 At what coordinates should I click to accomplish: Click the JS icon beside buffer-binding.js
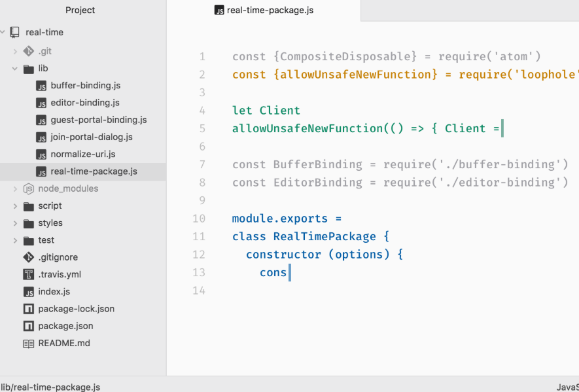pyautogui.click(x=41, y=86)
